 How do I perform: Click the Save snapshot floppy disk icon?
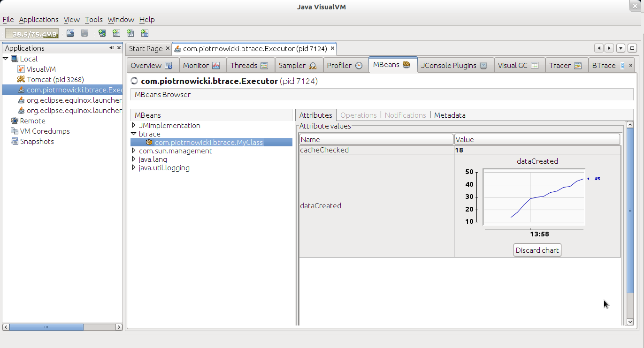(84, 33)
